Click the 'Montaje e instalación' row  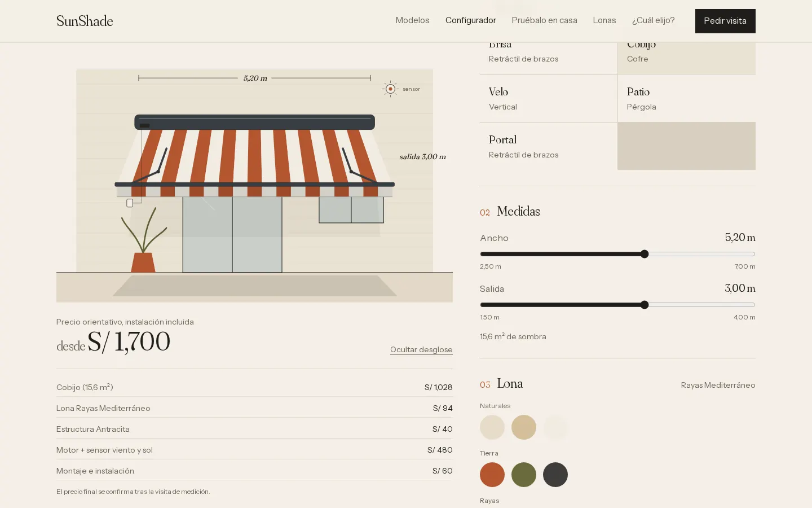pos(254,471)
